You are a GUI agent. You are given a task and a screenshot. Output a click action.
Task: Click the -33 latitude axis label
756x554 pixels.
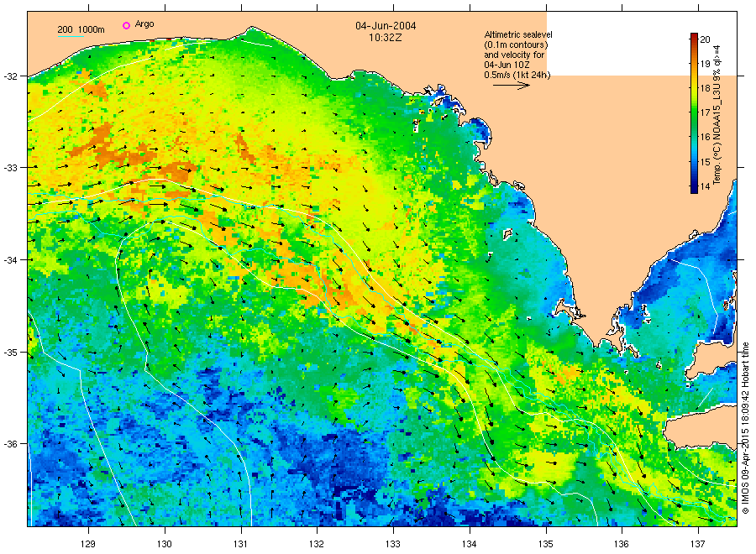10,168
